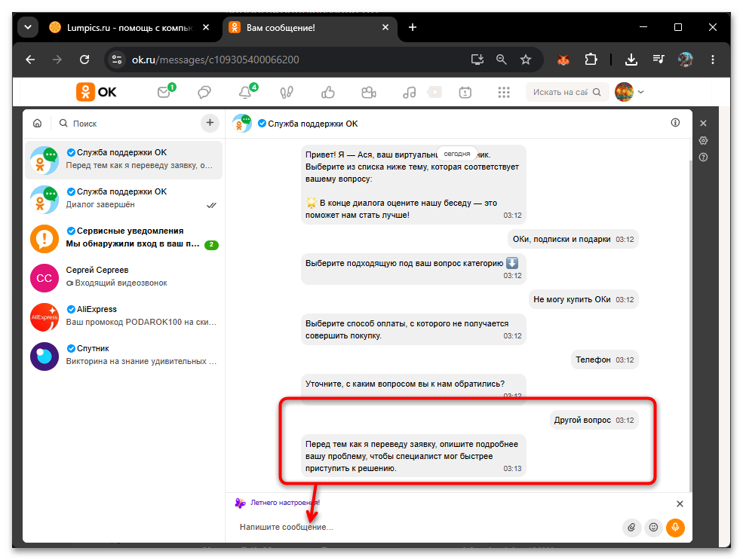Viewport: 743px width, 560px height.
Task: Open the music note icon
Action: [x=410, y=92]
